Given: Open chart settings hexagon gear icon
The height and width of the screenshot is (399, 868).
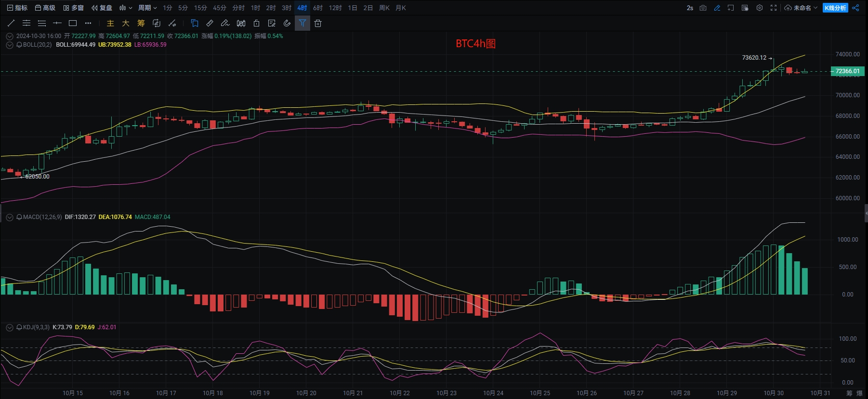Looking at the screenshot, I should pos(760,8).
